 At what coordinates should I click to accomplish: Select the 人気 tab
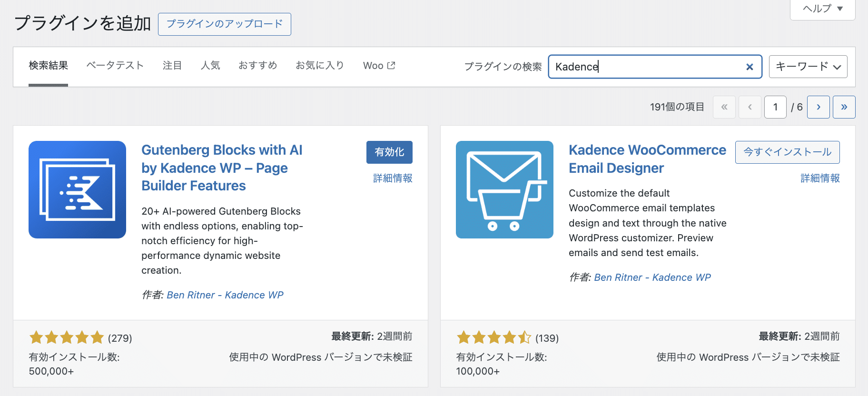point(210,66)
